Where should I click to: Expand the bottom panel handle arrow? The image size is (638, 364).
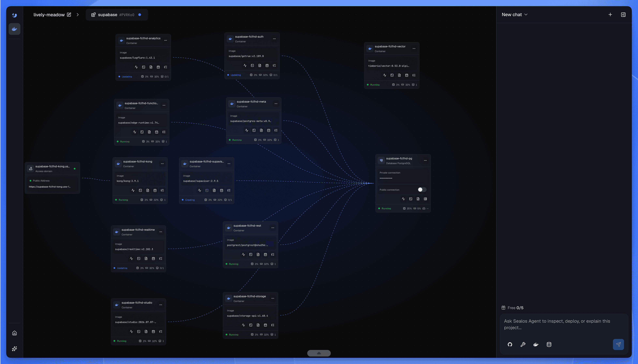pyautogui.click(x=319, y=353)
